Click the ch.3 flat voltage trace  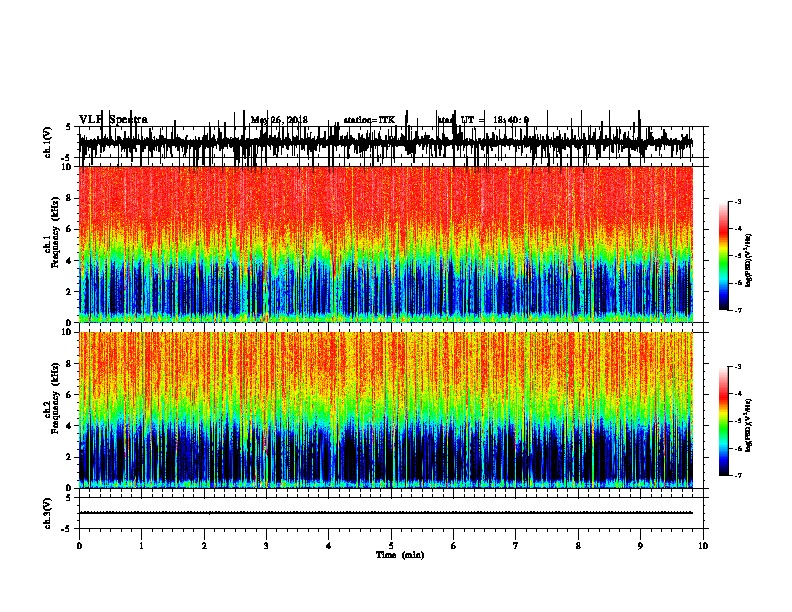(x=385, y=513)
